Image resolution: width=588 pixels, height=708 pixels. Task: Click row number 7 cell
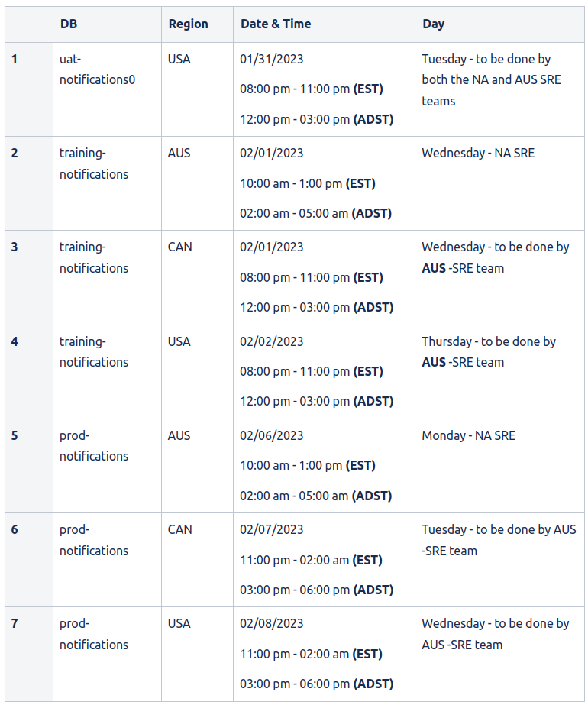pyautogui.click(x=15, y=623)
